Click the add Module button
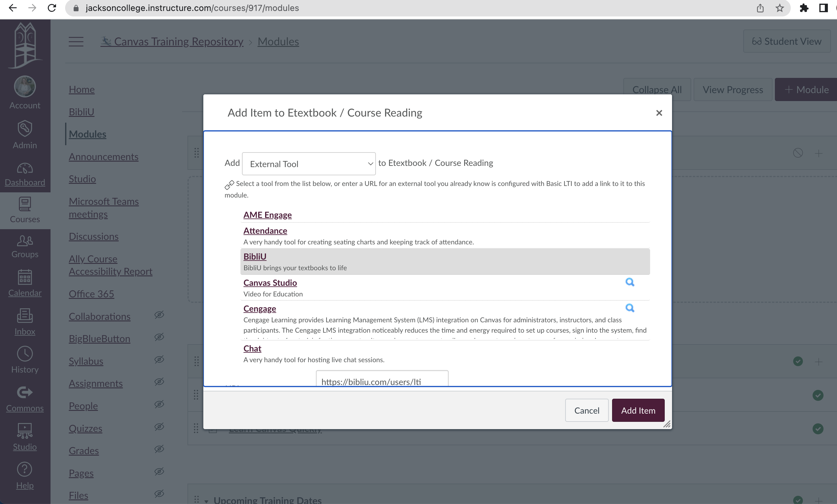Image resolution: width=837 pixels, height=504 pixels. click(806, 90)
